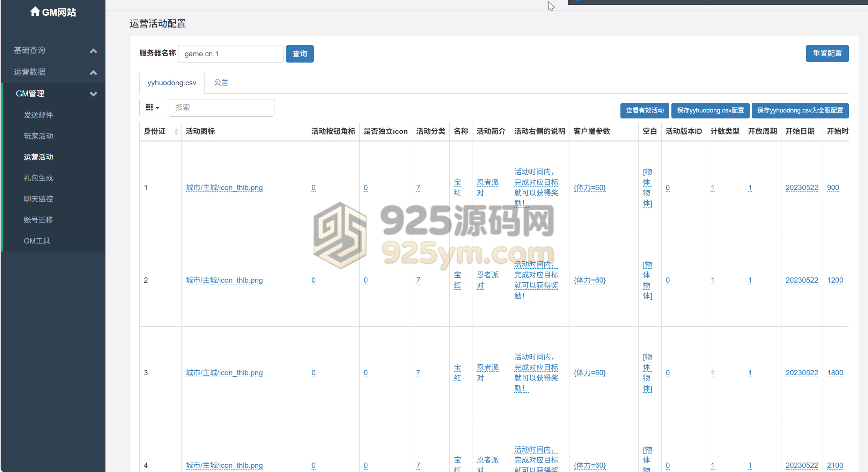Edit row 3 客户端参数 {体力=60}
Image resolution: width=868 pixels, height=472 pixels.
(x=589, y=373)
